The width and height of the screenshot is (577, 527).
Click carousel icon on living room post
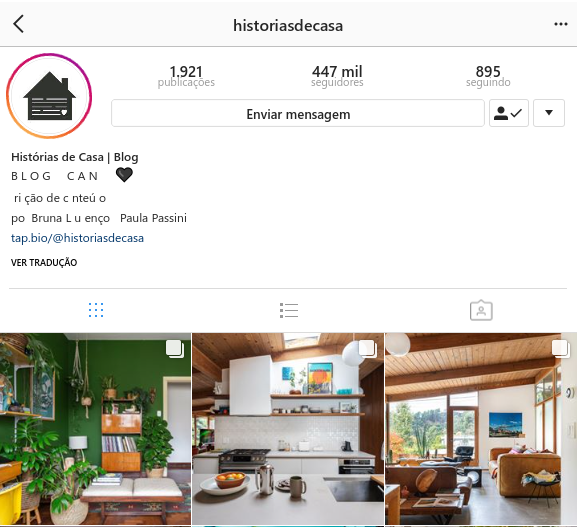560,349
